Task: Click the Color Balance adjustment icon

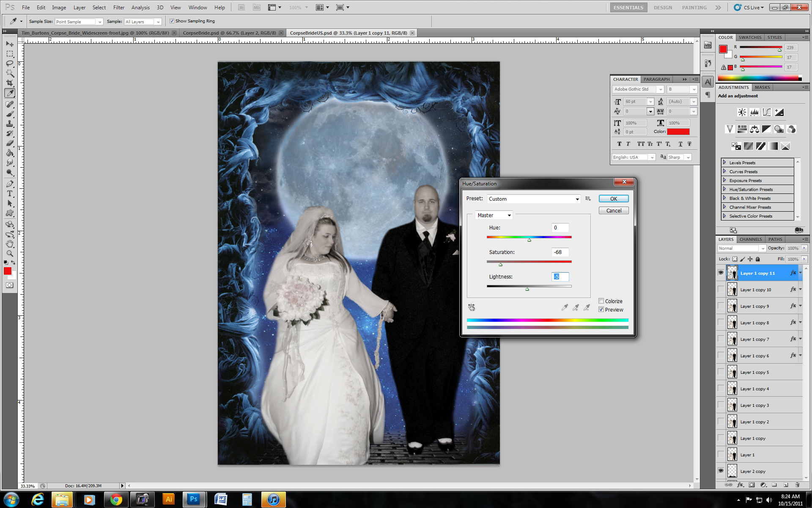Action: 754,129
